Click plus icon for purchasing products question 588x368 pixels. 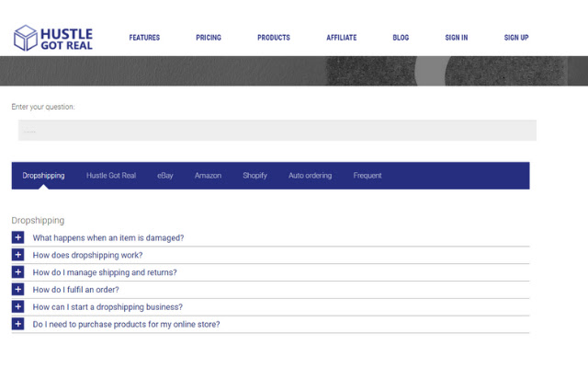coord(18,324)
